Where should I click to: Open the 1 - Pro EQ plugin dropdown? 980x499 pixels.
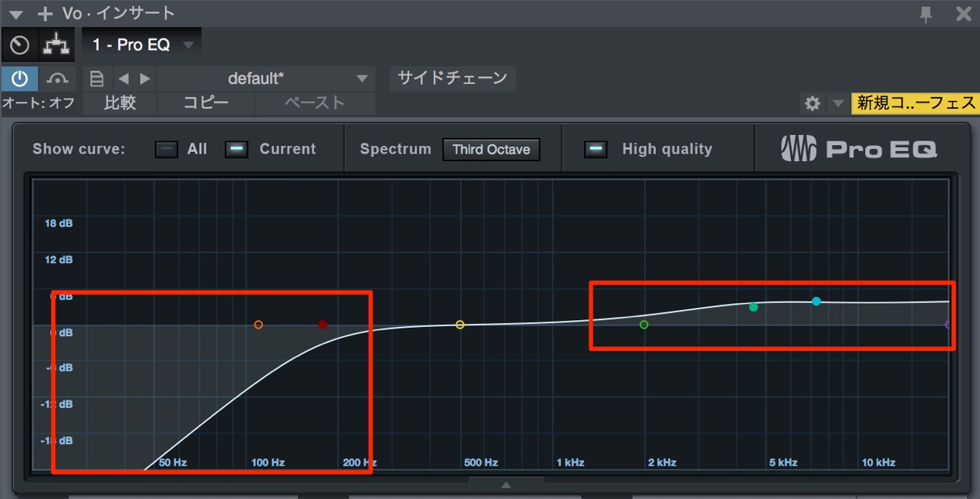(142, 45)
